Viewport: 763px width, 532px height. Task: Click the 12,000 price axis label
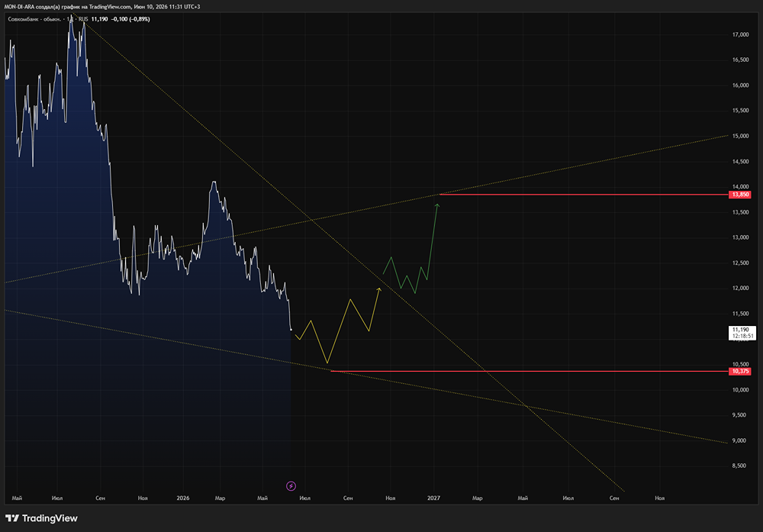pyautogui.click(x=741, y=289)
